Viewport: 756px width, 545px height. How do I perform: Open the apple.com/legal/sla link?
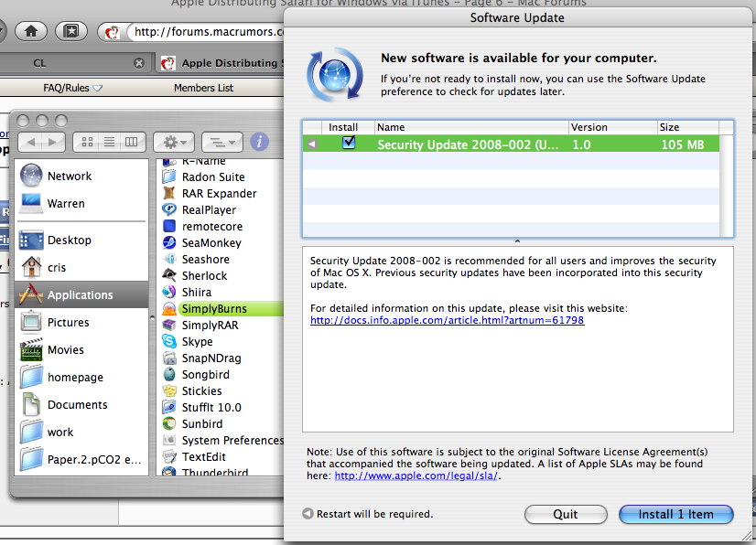pyautogui.click(x=416, y=476)
